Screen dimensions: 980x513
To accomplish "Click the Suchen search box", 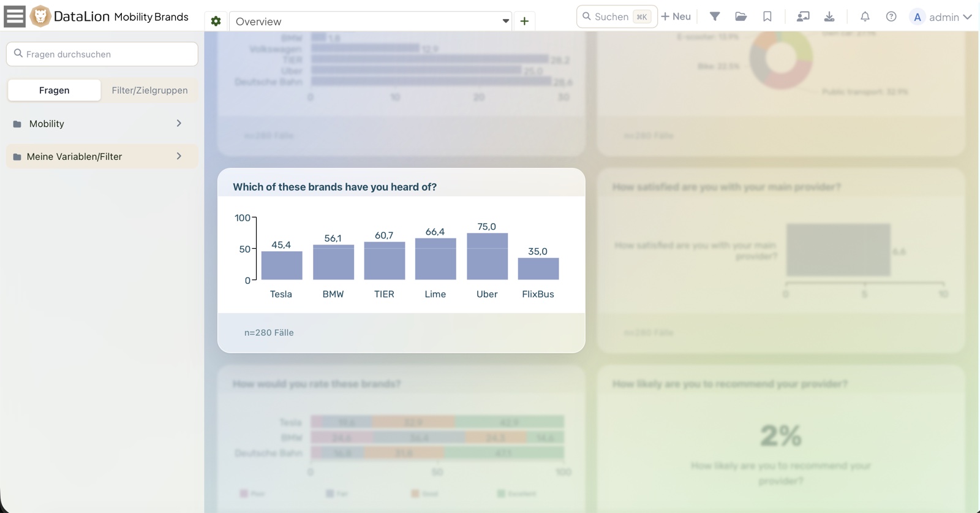I will tap(617, 17).
